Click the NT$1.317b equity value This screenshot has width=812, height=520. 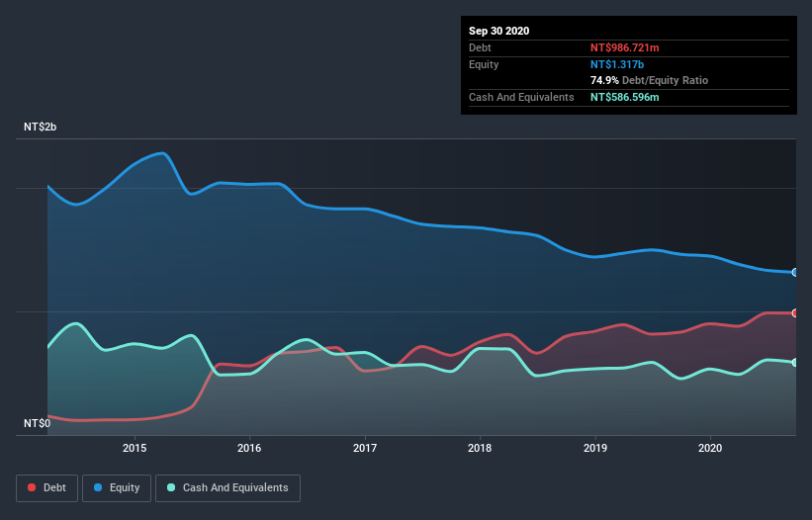tap(617, 64)
